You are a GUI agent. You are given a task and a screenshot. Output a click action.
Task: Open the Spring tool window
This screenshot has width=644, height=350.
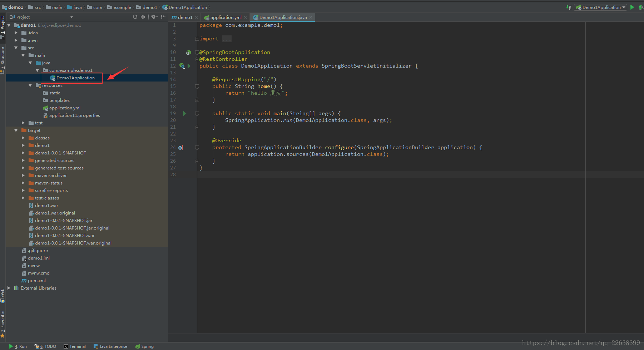pyautogui.click(x=144, y=346)
